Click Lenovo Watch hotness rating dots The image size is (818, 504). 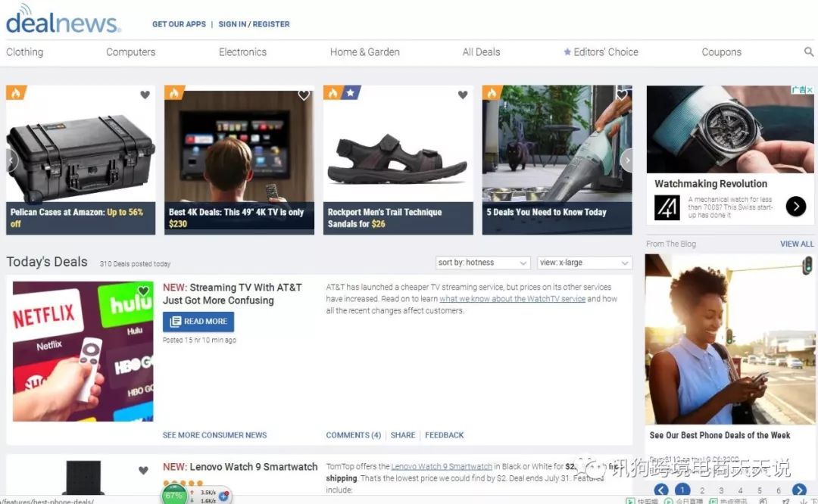[x=183, y=483]
